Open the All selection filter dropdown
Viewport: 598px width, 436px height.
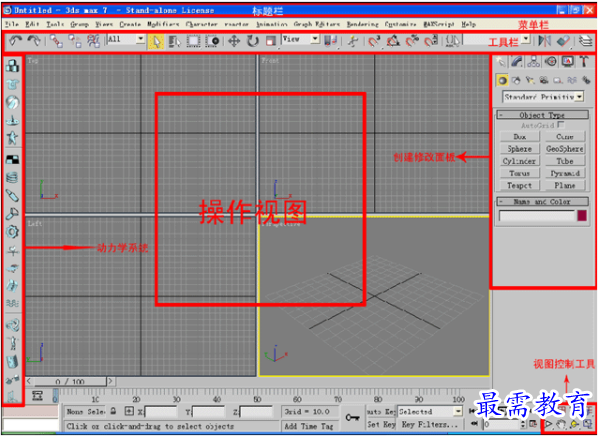(x=126, y=39)
